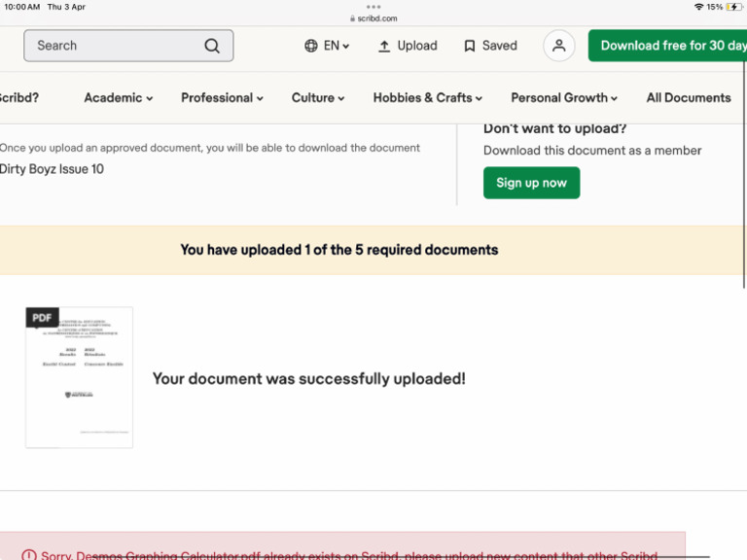Open the user profile icon

559,46
